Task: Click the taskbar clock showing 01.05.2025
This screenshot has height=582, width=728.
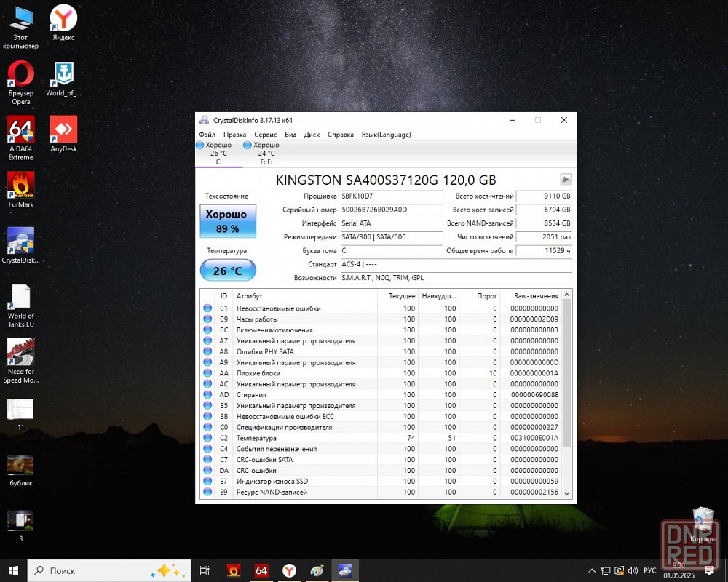Action: pos(678,570)
